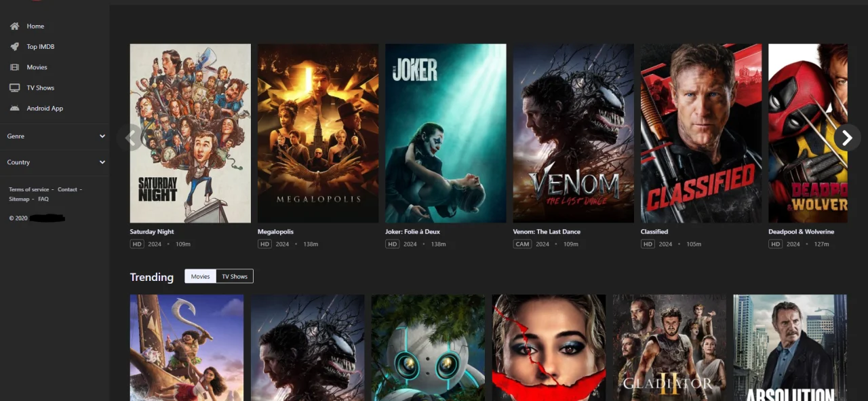Open Terms of service link
868x401 pixels.
[29, 189]
